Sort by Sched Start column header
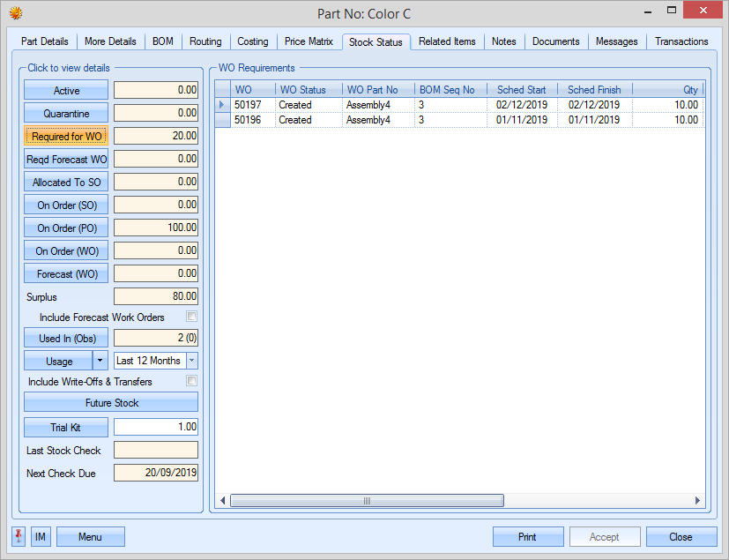The width and height of the screenshot is (729, 560). 521,90
